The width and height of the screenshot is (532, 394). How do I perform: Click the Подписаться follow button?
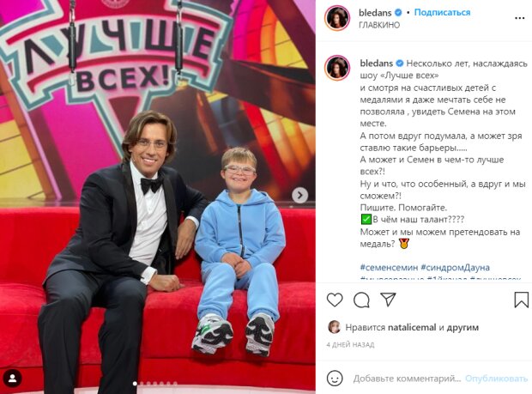(x=442, y=13)
